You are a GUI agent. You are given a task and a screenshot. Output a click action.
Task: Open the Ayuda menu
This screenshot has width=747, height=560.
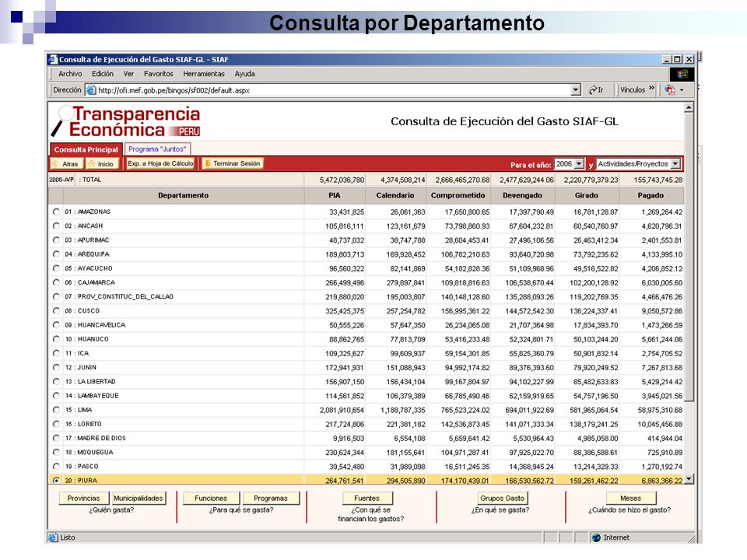click(x=244, y=74)
